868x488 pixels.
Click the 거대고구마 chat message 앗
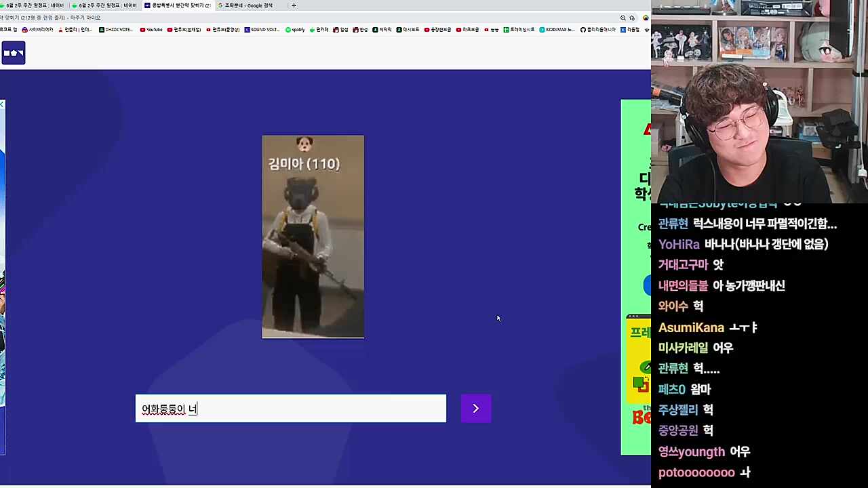click(691, 265)
